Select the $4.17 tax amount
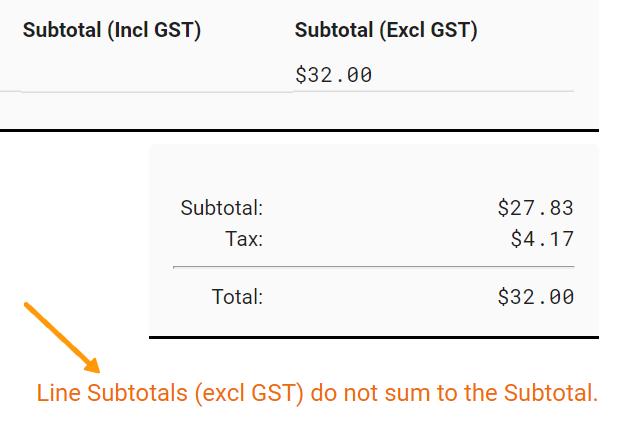The image size is (617, 424). click(541, 239)
